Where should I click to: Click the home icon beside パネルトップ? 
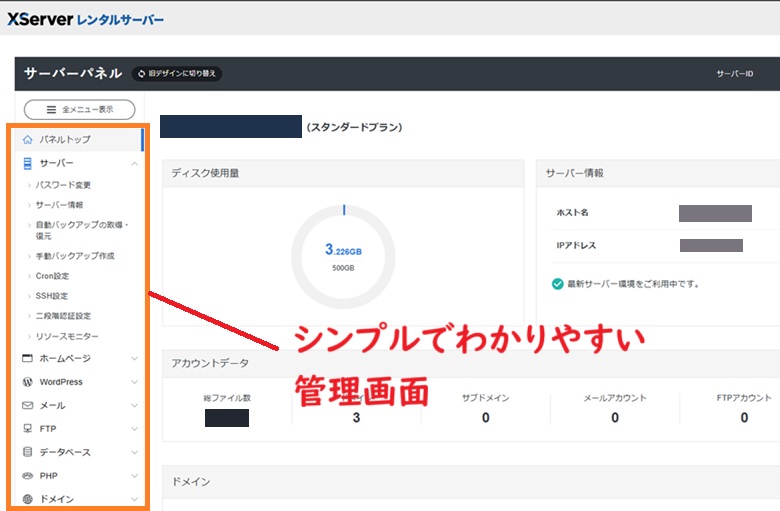[28, 140]
